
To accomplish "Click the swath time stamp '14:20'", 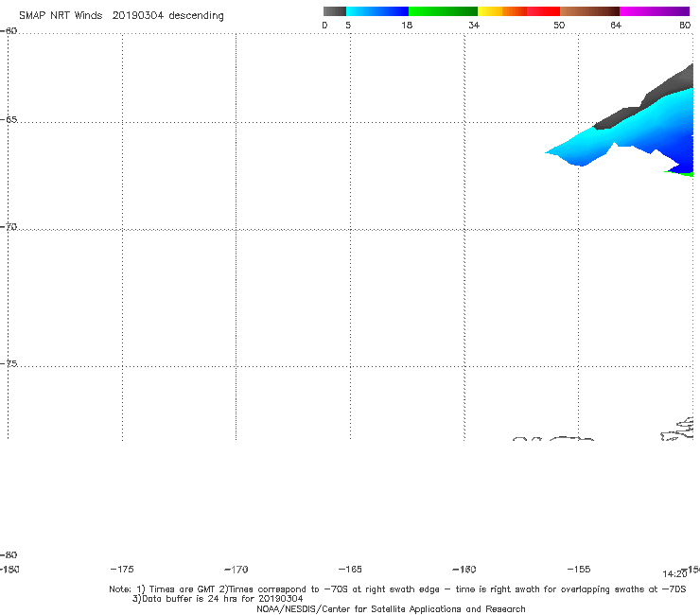I will 674,574.
